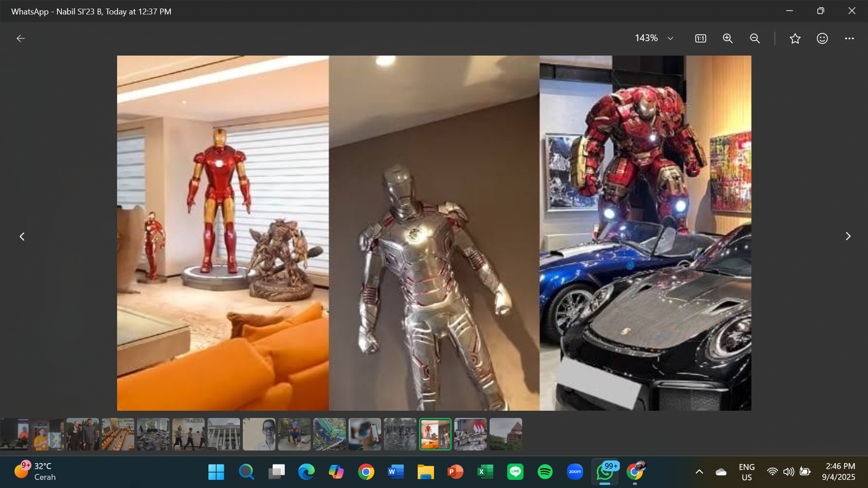Click the OneDrive cloud icon in the tray
The image size is (868, 488).
tap(721, 472)
